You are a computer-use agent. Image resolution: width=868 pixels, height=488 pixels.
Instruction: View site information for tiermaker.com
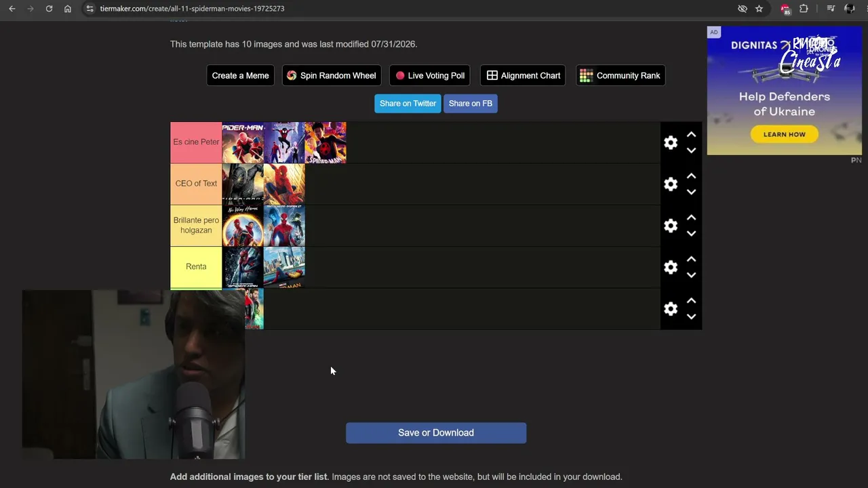click(x=89, y=9)
